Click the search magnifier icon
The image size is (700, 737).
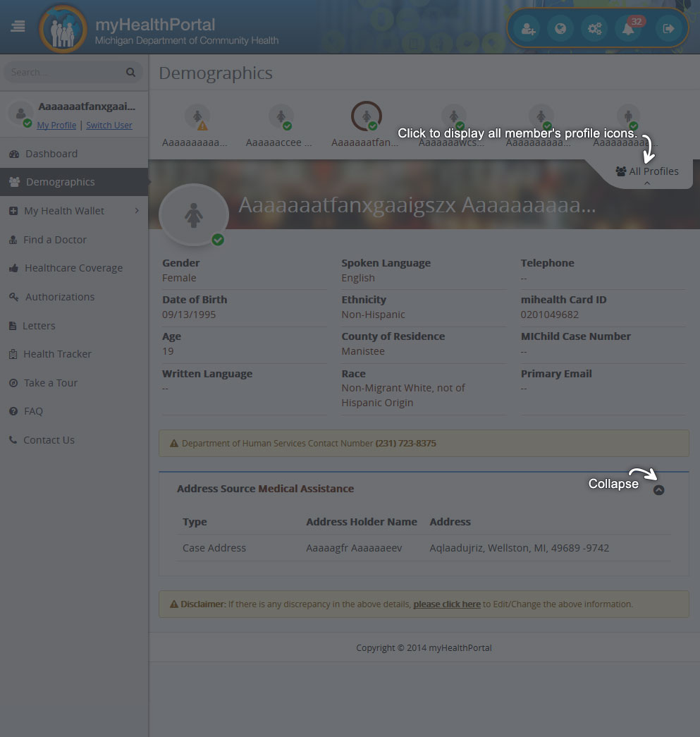point(130,72)
